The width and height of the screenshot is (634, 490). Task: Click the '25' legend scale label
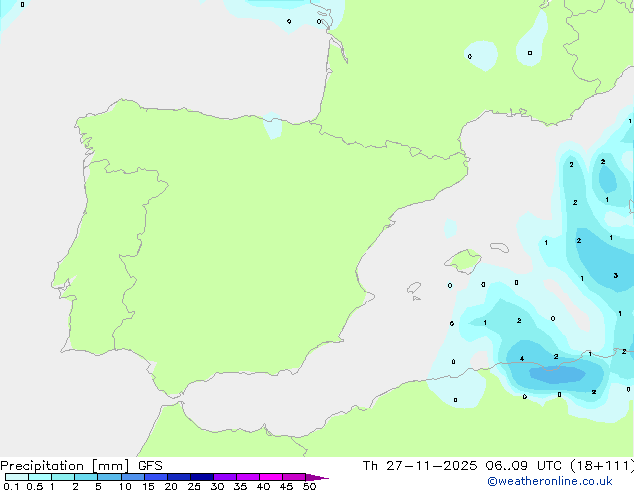coord(194,486)
